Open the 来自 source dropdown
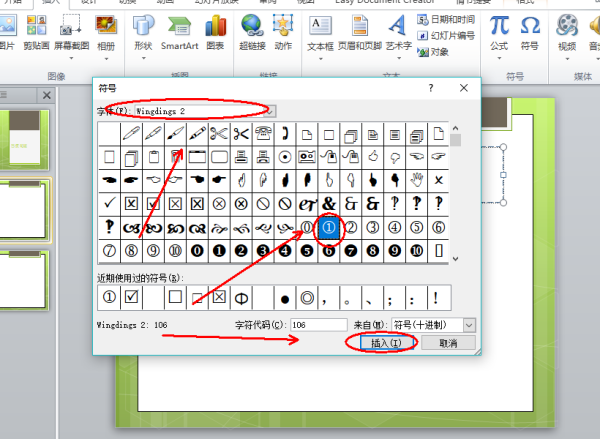 [x=469, y=325]
